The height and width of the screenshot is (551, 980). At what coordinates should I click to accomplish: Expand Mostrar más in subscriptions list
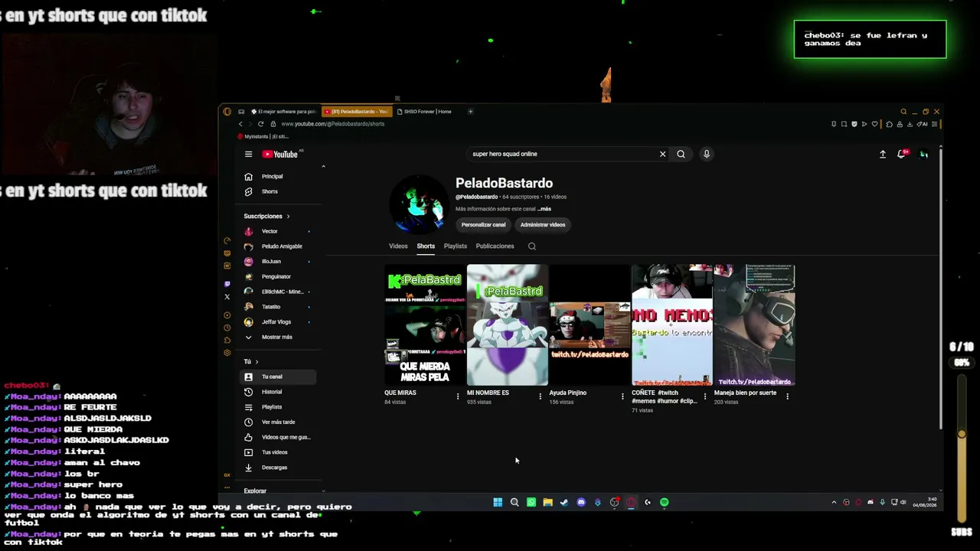pyautogui.click(x=279, y=337)
